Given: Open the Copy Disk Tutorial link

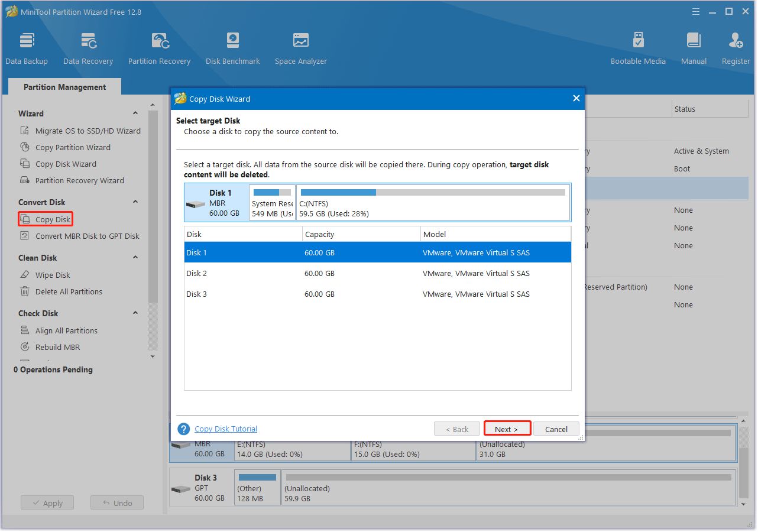Looking at the screenshot, I should coord(226,429).
